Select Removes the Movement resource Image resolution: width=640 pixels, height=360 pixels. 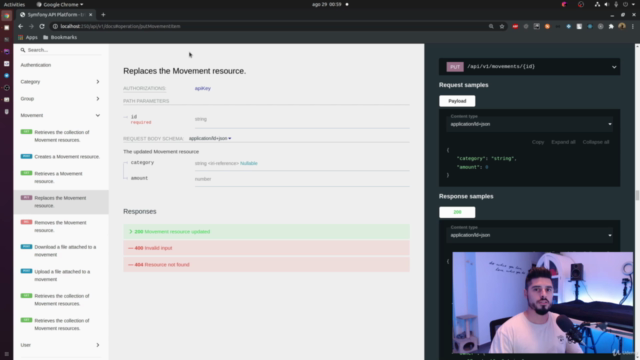tap(60, 226)
